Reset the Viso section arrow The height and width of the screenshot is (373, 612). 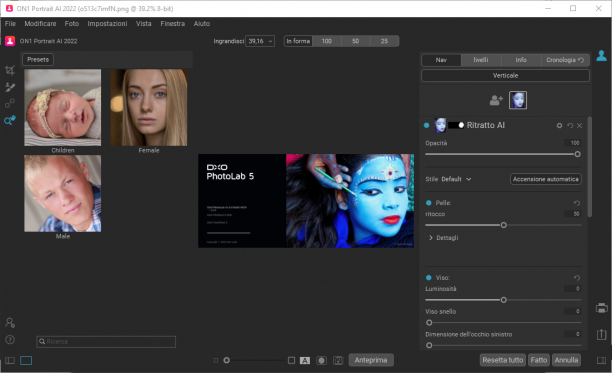(577, 278)
